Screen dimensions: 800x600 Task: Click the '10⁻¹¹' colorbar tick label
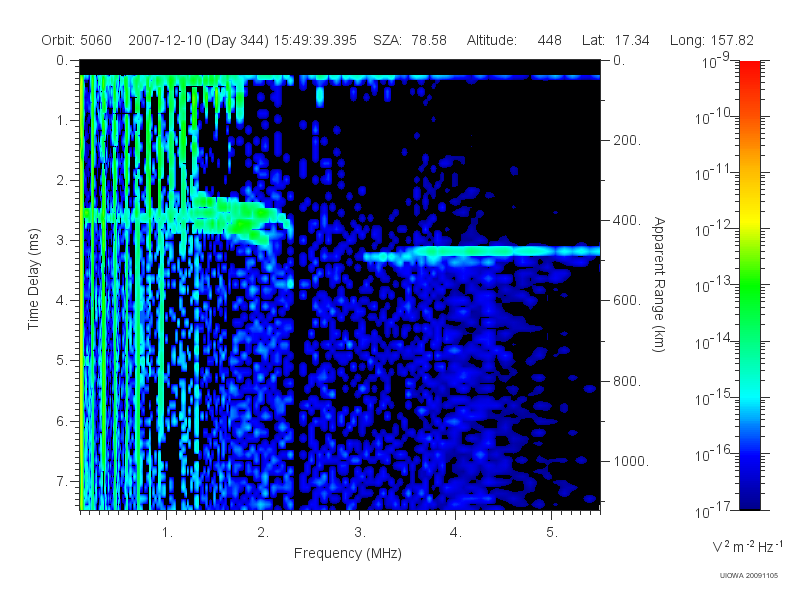715,173
